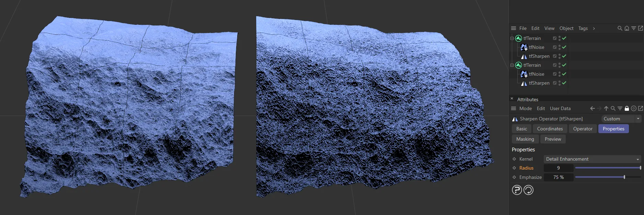Click the Object Manager filter icon
Screen dimensions: 644x215
pos(633,28)
